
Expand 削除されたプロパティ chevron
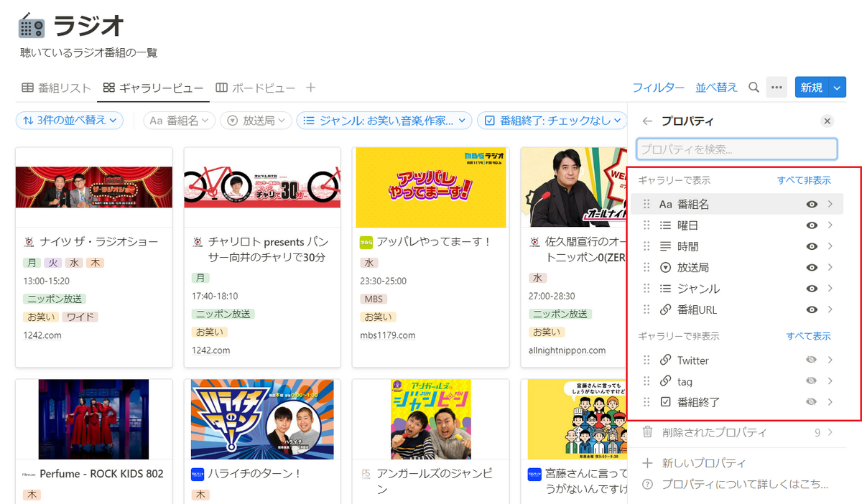[x=830, y=432]
